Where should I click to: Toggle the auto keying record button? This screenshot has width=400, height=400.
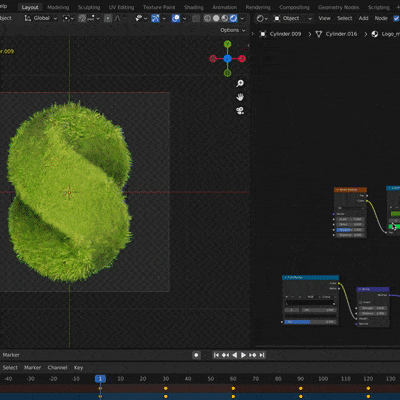(x=196, y=355)
